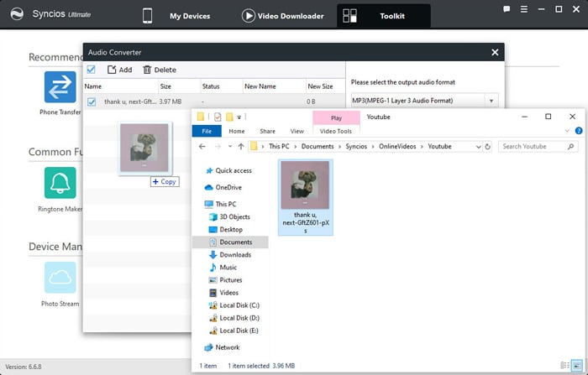
Task: Open the Syncios feedback chat icon
Action: (507, 9)
